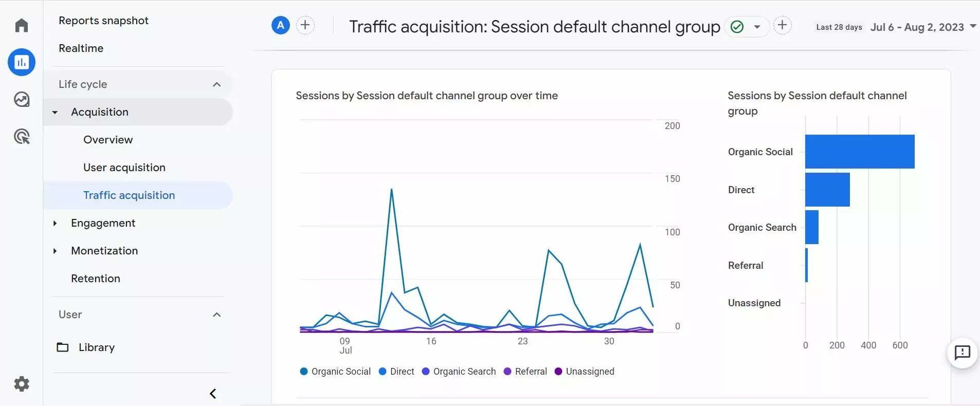Open Library folder icon
The height and width of the screenshot is (406, 980).
[x=63, y=347]
